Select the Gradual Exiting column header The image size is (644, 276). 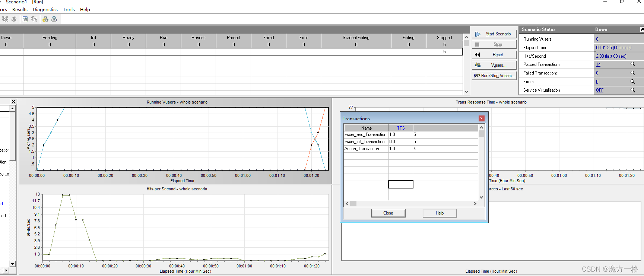point(356,38)
